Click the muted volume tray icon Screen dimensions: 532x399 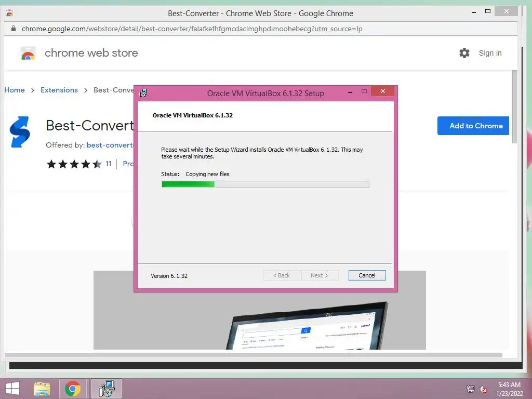coord(483,389)
